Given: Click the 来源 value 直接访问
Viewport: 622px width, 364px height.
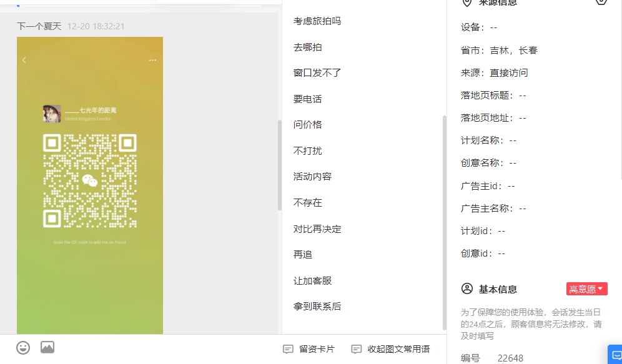Looking at the screenshot, I should pos(509,73).
